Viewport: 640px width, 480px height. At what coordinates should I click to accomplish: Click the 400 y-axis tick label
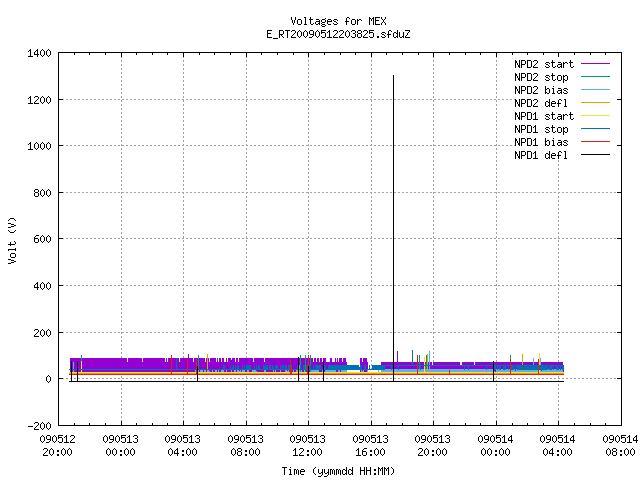click(x=42, y=286)
